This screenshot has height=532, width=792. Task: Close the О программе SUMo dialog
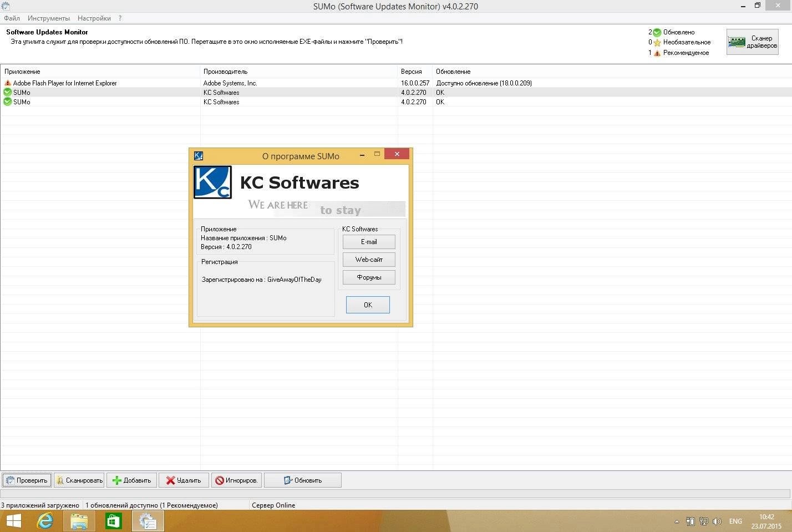[397, 154]
